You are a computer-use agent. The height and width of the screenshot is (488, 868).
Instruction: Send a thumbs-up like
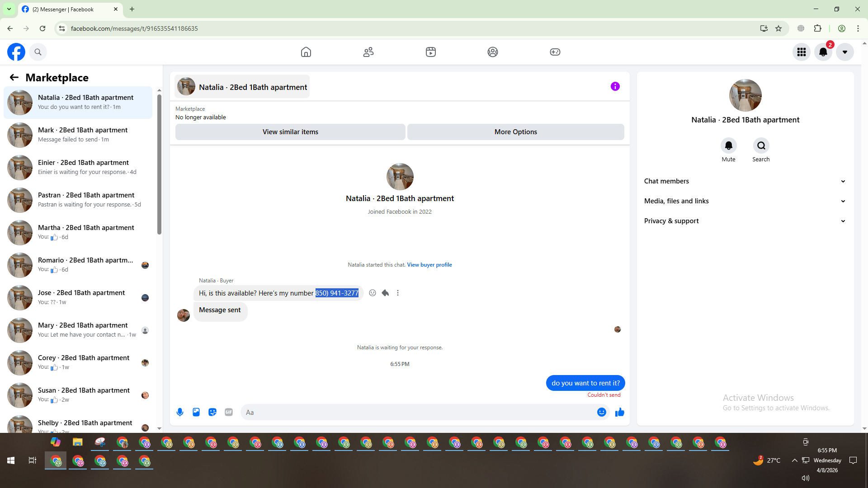point(620,412)
